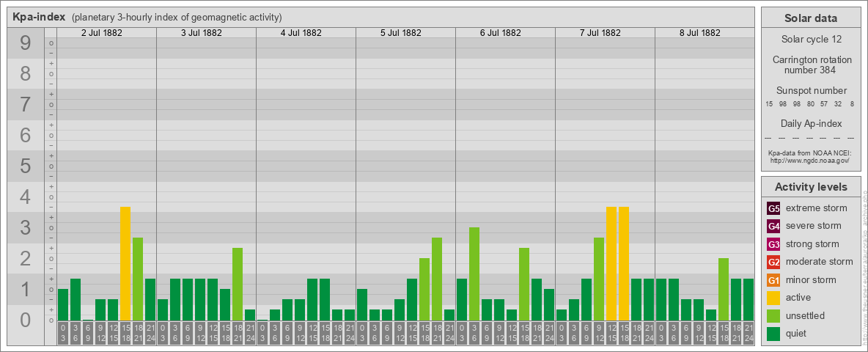Click the Kp scale number 6

click(26, 135)
